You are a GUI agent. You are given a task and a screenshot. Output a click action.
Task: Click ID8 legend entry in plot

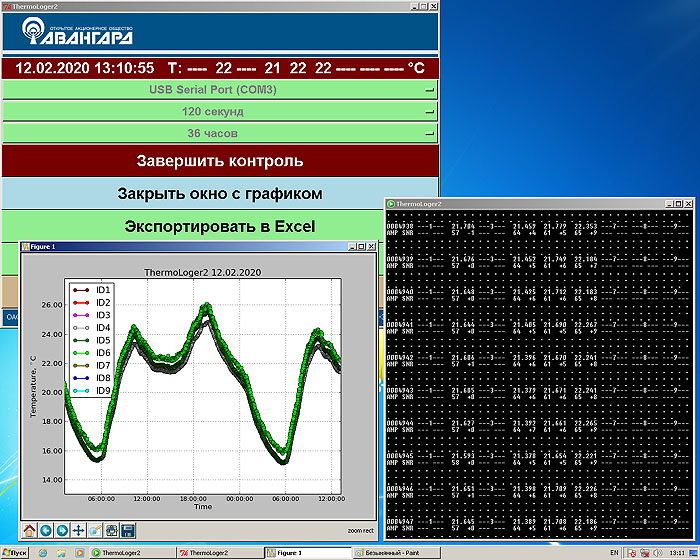[x=92, y=378]
